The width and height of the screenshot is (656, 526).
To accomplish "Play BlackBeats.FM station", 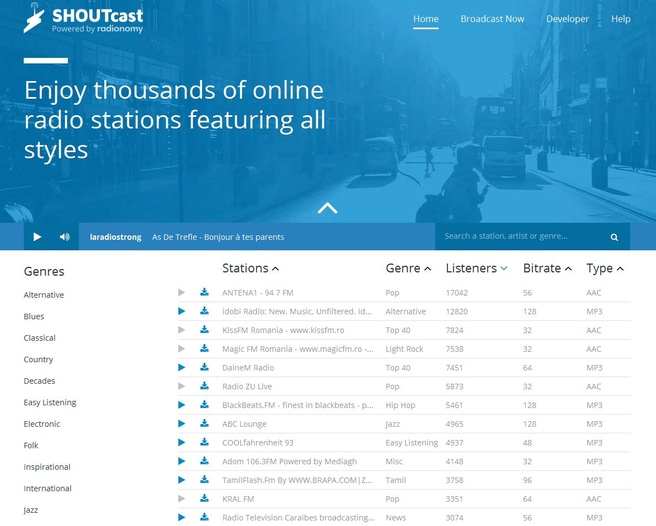I will [182, 405].
